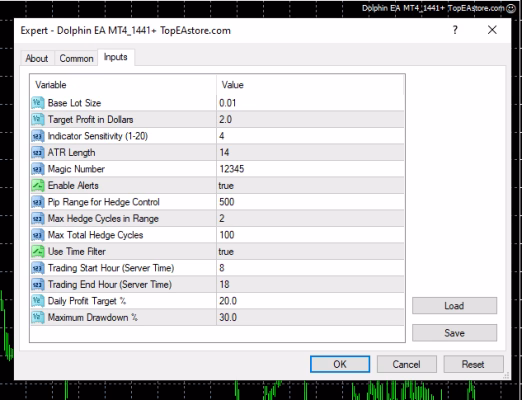Viewport: 522px width, 400px height.
Task: Open the Inputs tab
Action: click(116, 57)
